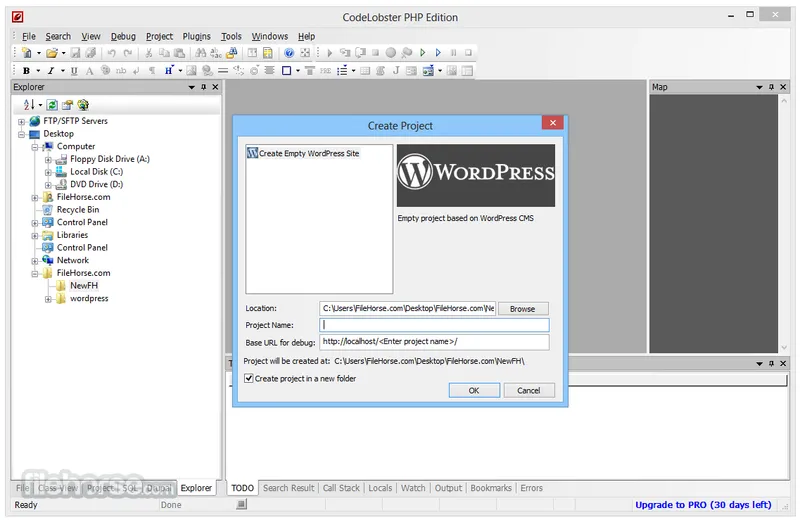Insert heading with the H icon
Screen dimensions: 800x520
coord(168,70)
